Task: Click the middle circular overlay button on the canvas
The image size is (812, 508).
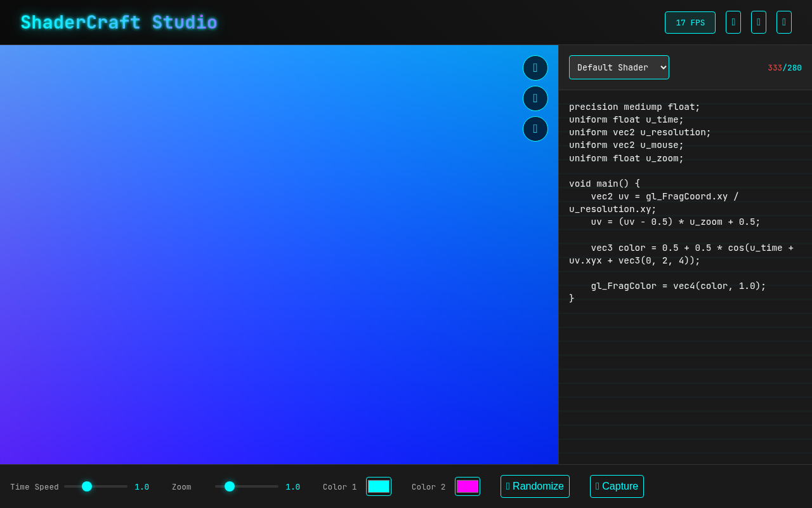Action: [x=535, y=98]
